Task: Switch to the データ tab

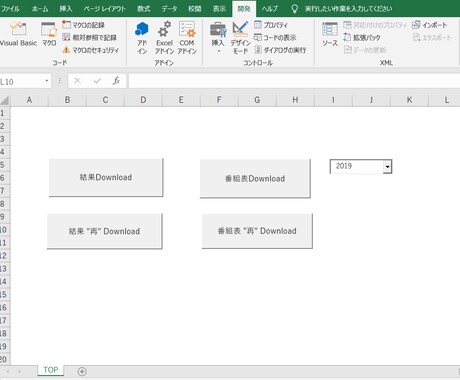Action: [169, 9]
